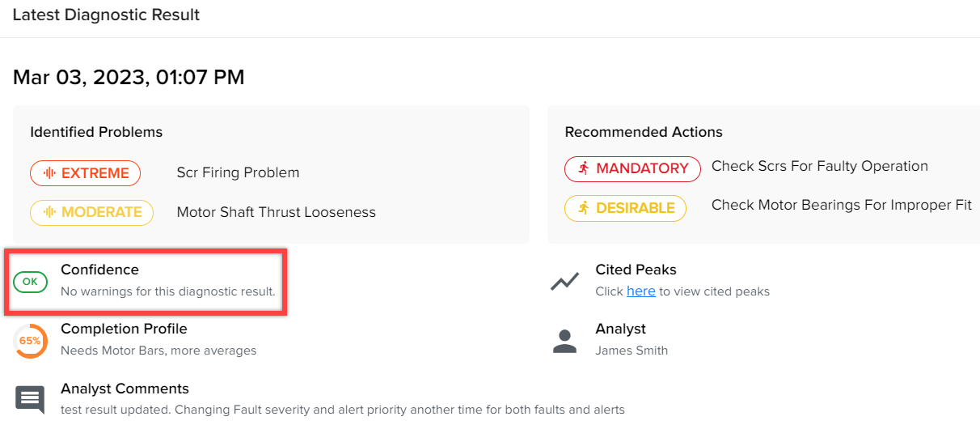
Task: Click the Analyst person icon
Action: [564, 341]
